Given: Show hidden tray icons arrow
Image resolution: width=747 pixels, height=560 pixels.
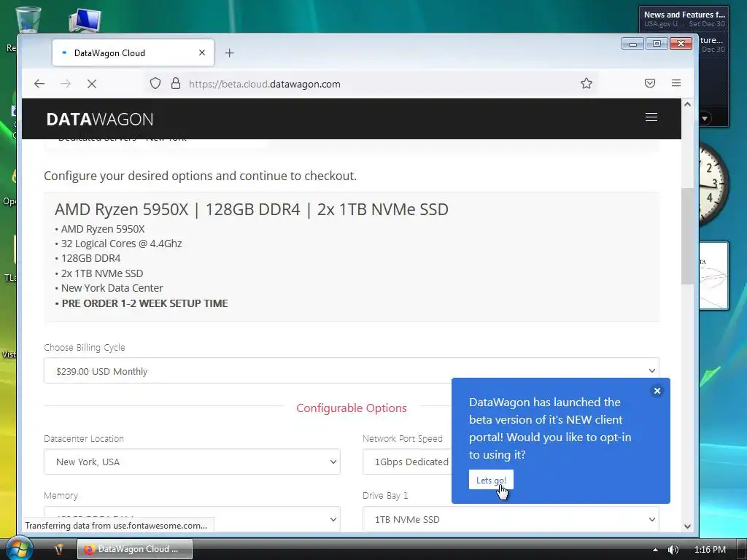Looking at the screenshot, I should [655, 550].
